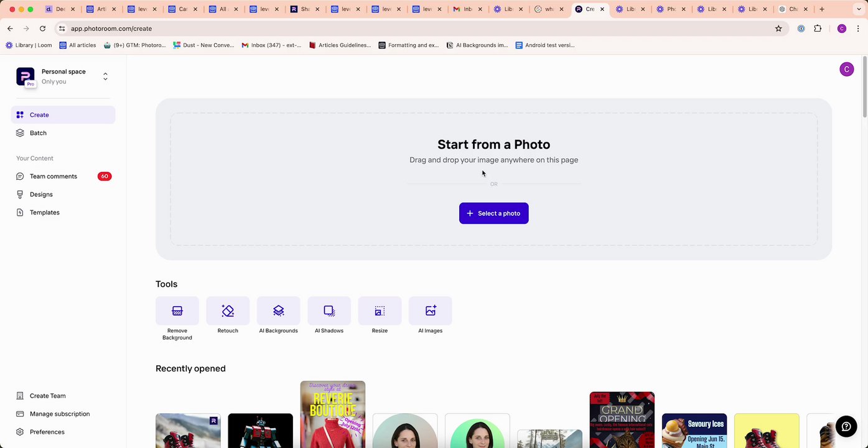Open the All articles bookmark
The height and width of the screenshot is (448, 868).
click(x=78, y=45)
